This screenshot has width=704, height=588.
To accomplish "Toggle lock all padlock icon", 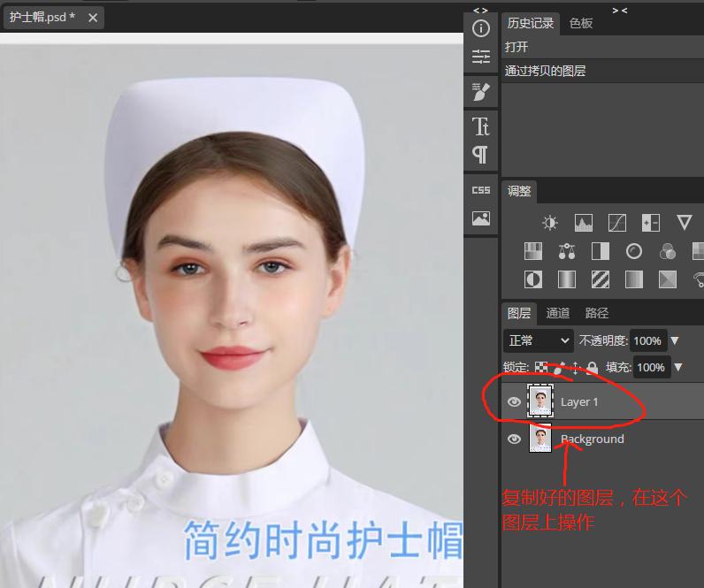I will coord(593,368).
